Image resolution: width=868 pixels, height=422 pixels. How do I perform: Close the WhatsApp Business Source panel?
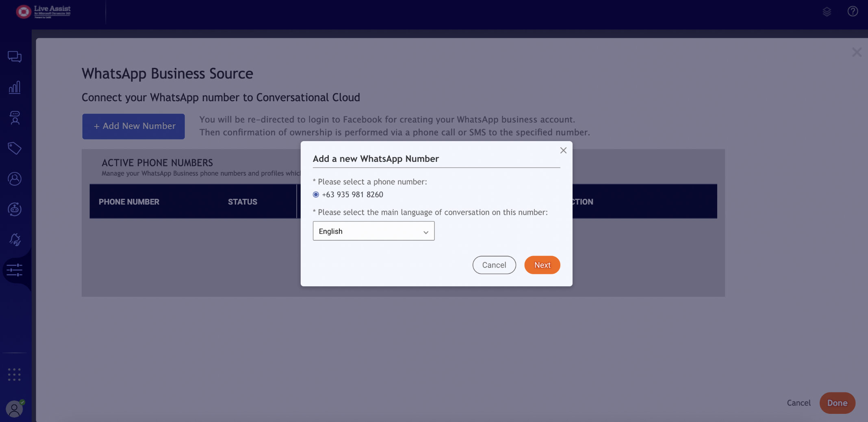click(x=857, y=52)
